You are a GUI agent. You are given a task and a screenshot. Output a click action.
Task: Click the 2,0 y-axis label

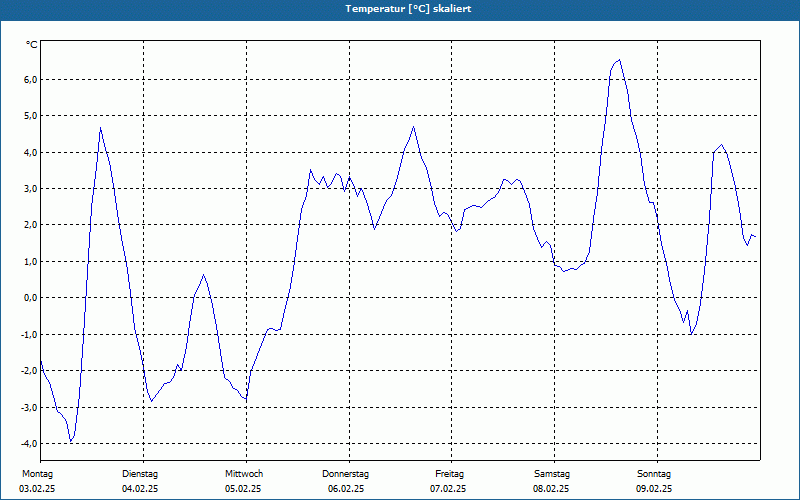coord(30,225)
